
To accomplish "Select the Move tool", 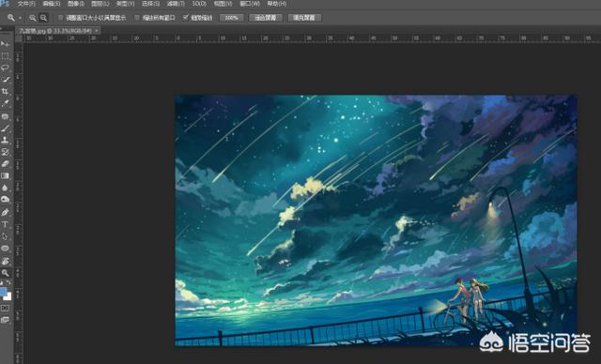I will click(x=5, y=44).
